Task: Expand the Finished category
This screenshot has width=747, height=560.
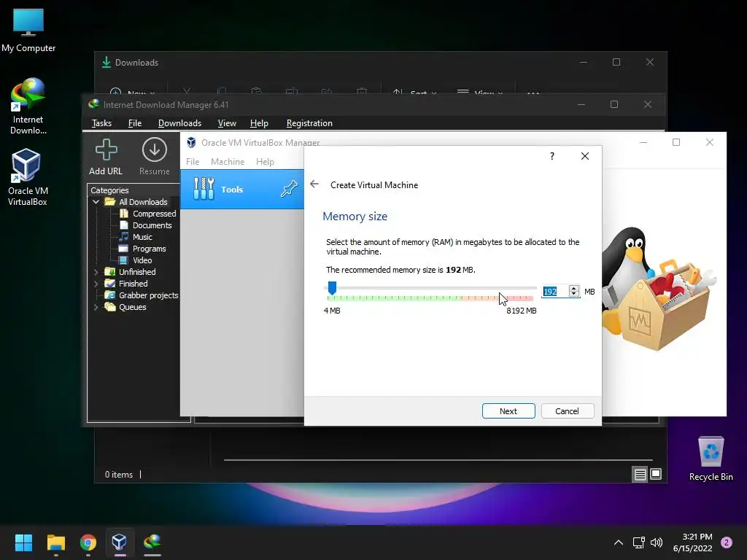Action: point(96,284)
